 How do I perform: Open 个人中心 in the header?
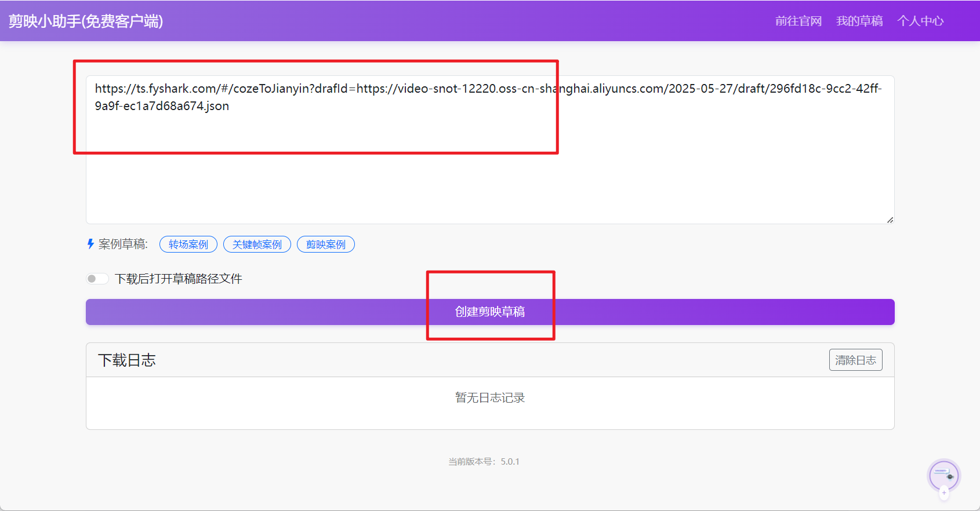pos(920,21)
